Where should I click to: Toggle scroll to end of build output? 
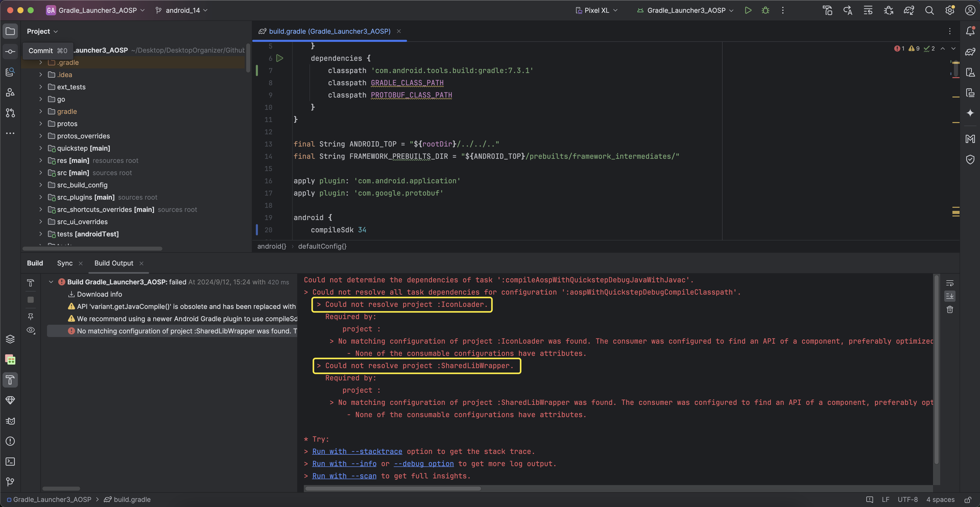pos(950,296)
